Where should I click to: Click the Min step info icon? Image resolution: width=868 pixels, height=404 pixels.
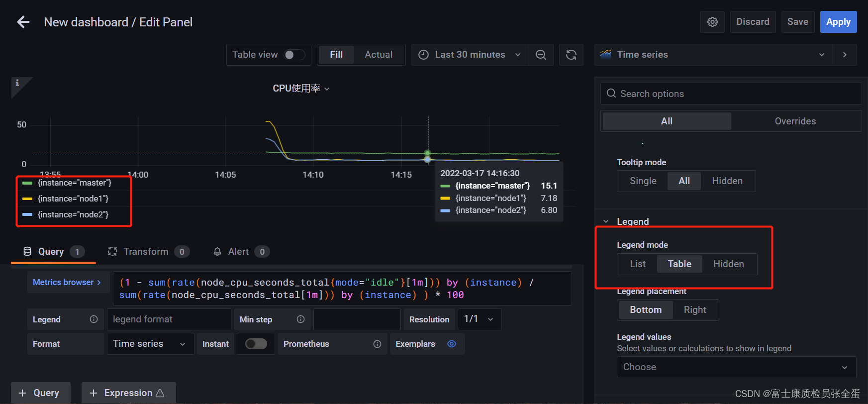coord(300,319)
